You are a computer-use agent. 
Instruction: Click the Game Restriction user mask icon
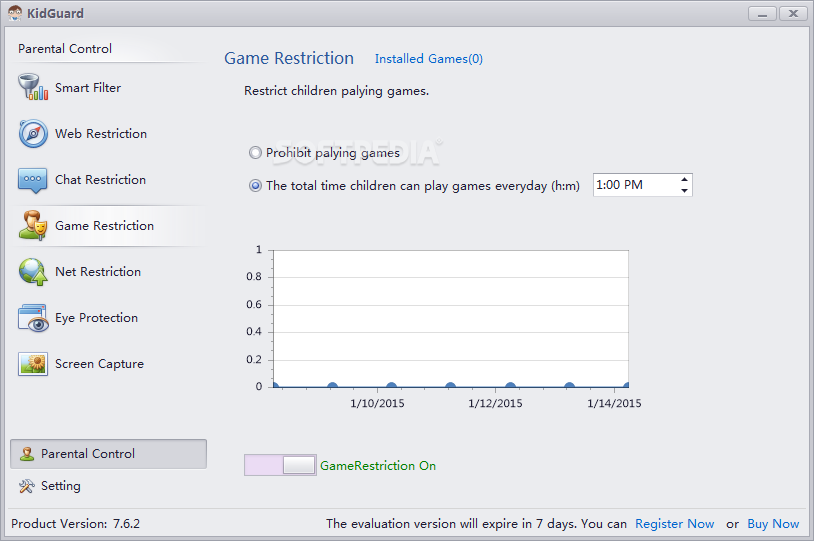[33, 226]
